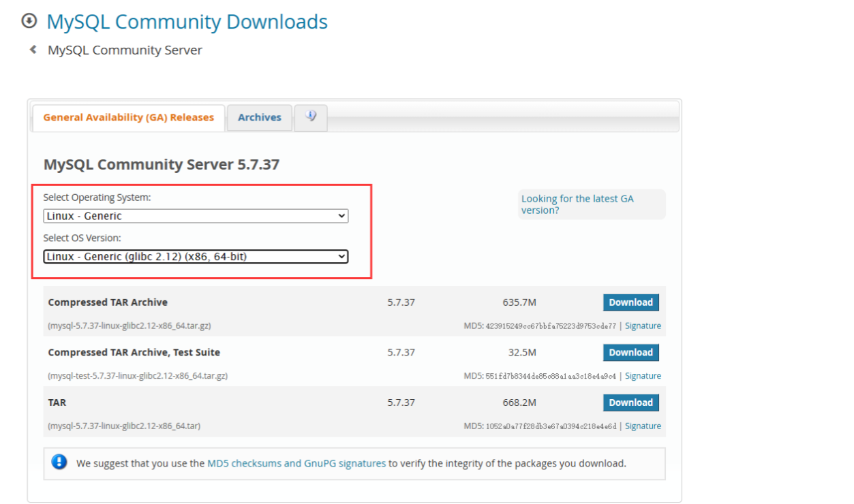View the Signature for the Test Suite file

643,375
